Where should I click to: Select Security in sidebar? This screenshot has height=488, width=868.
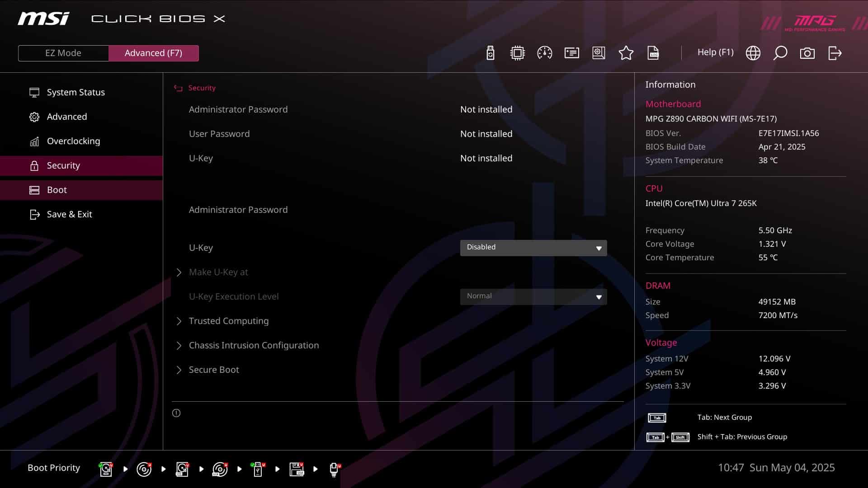(81, 165)
